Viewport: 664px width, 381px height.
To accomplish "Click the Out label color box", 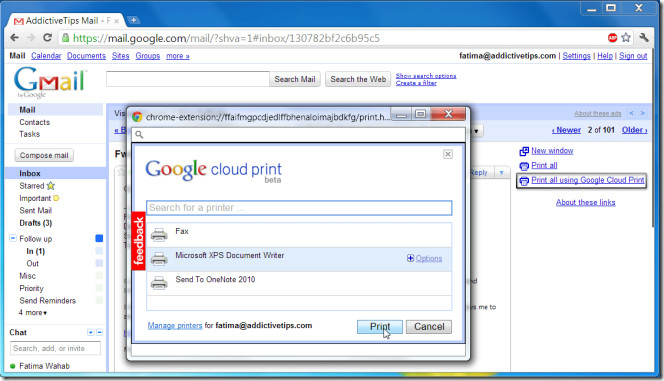I will click(x=99, y=263).
